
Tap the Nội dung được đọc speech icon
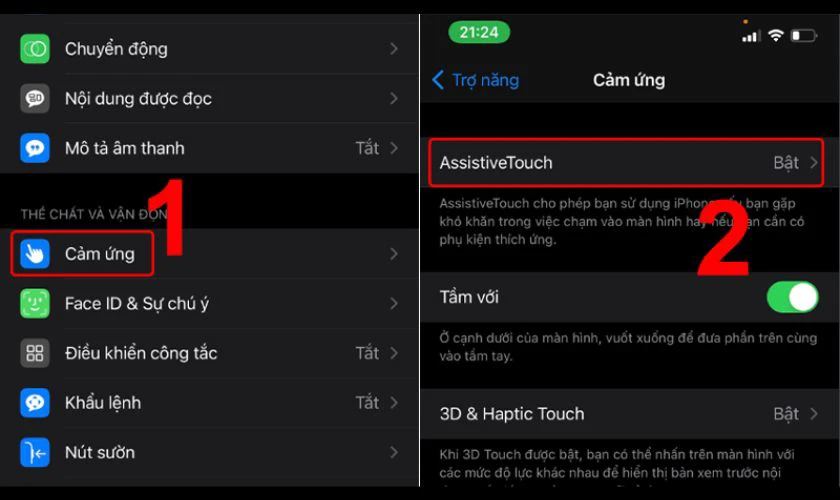pos(35,99)
